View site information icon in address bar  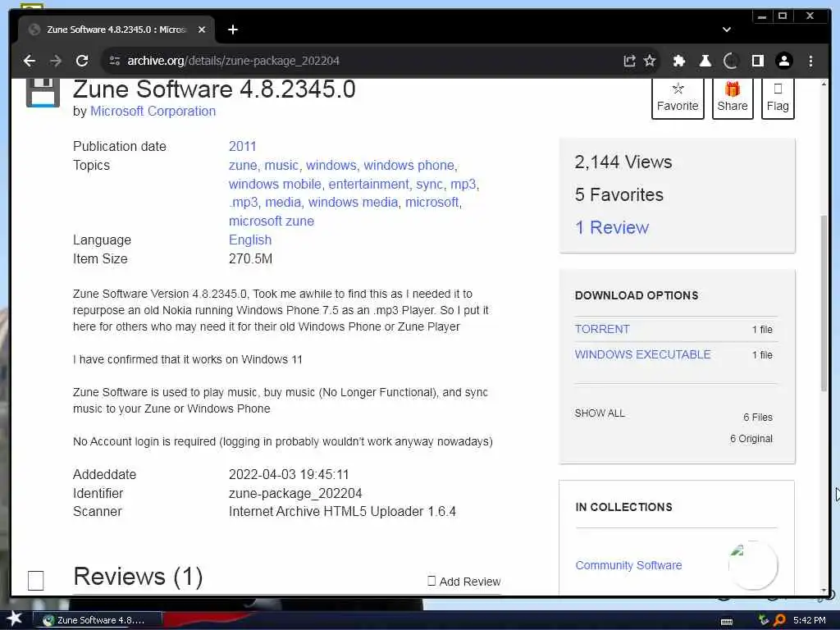pos(115,61)
